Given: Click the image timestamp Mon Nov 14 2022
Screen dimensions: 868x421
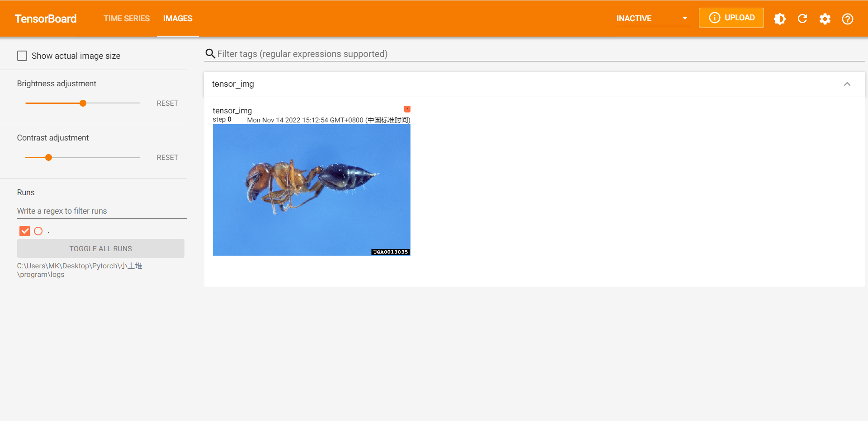Looking at the screenshot, I should [x=329, y=120].
